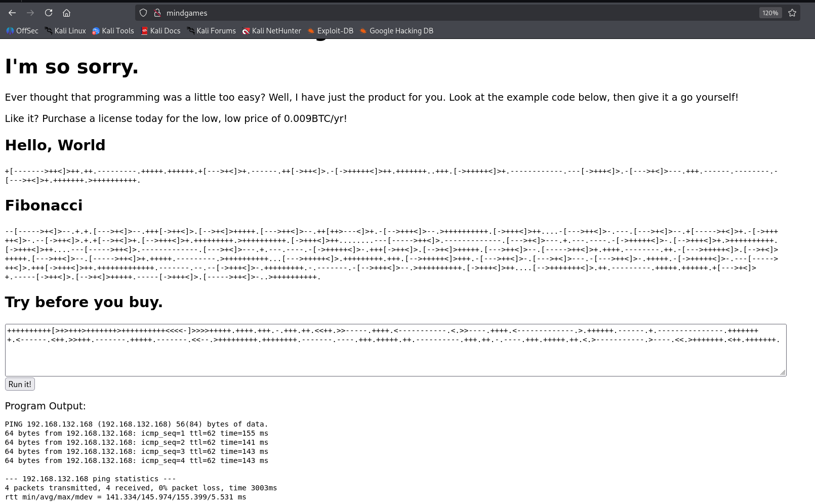This screenshot has height=504, width=815.
Task: Open the Kali NetHunter bookmark
Action: click(271, 31)
